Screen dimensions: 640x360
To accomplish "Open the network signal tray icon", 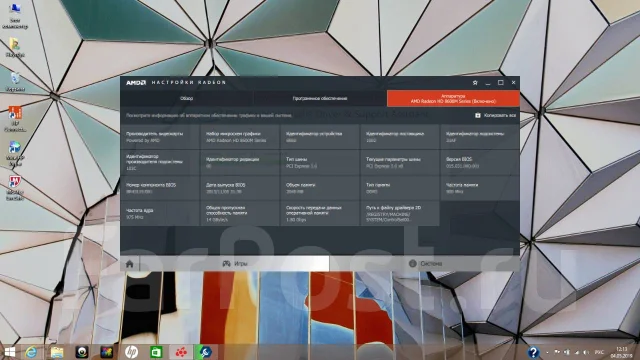I will pyautogui.click(x=577, y=352).
